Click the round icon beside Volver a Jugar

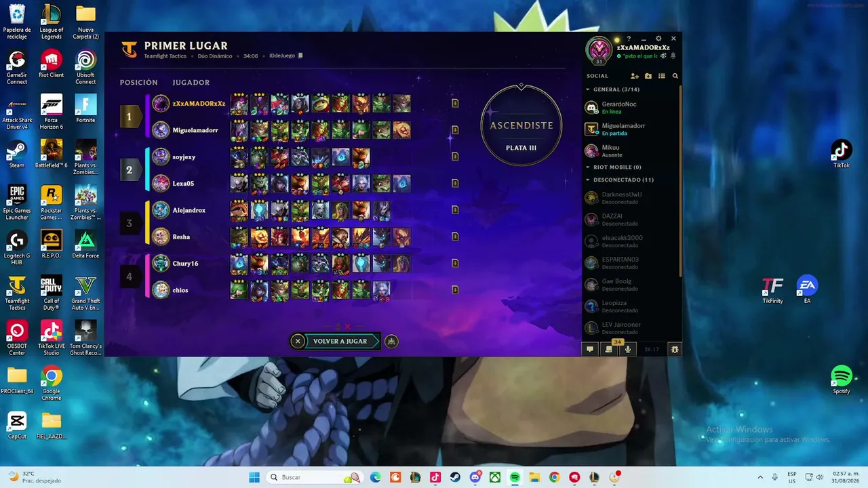391,341
